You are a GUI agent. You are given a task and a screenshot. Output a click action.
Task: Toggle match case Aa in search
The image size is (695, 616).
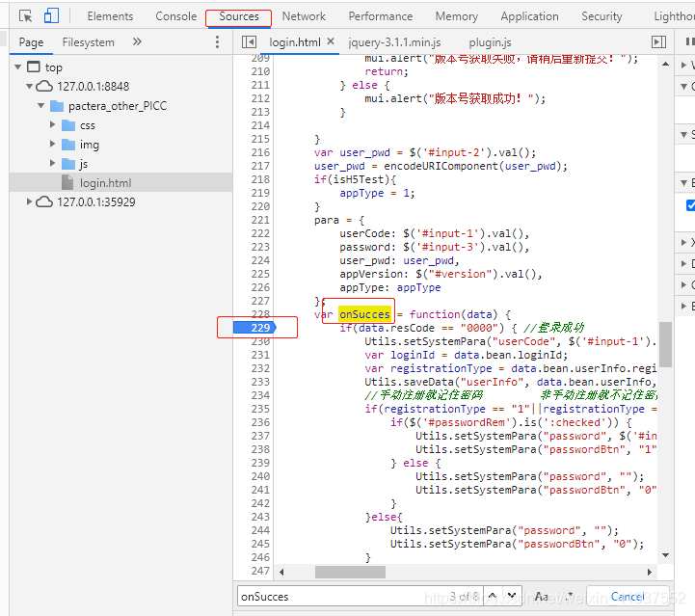tap(541, 597)
